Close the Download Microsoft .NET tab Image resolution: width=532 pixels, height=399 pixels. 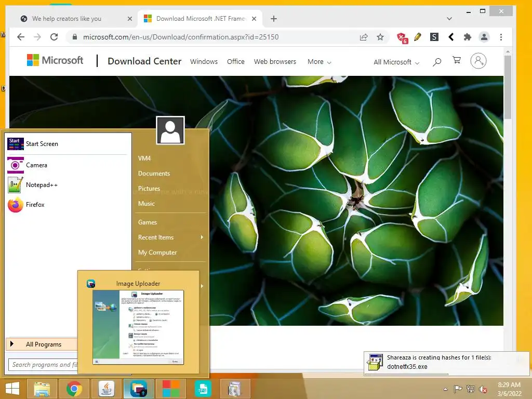click(254, 19)
